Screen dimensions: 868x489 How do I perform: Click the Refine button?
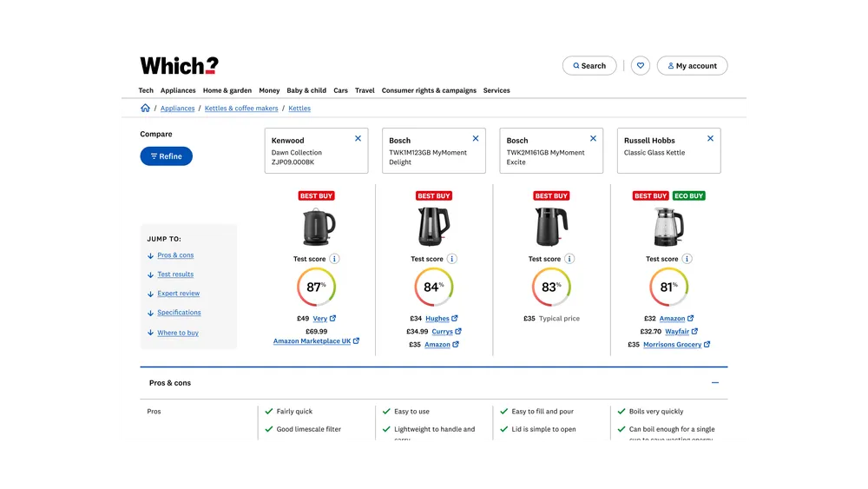[167, 156]
